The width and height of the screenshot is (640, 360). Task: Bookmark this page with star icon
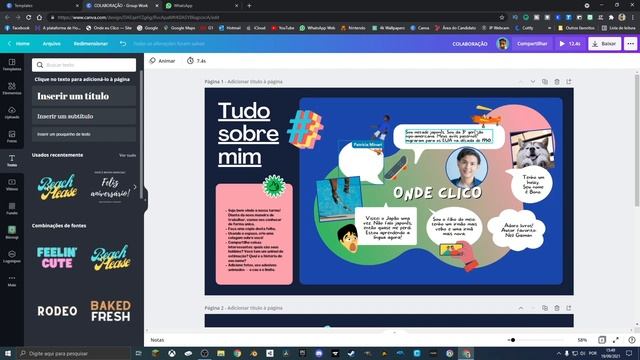[502, 18]
